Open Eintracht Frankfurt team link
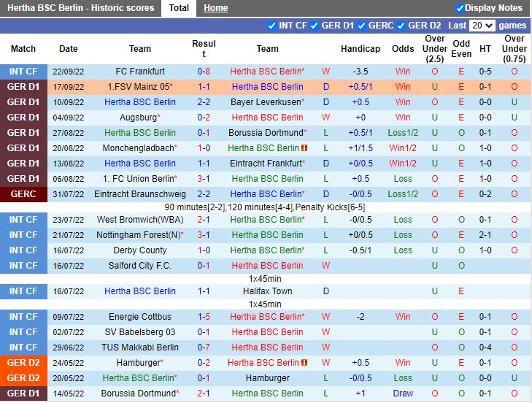Image resolution: width=532 pixels, height=403 pixels. click(x=266, y=164)
